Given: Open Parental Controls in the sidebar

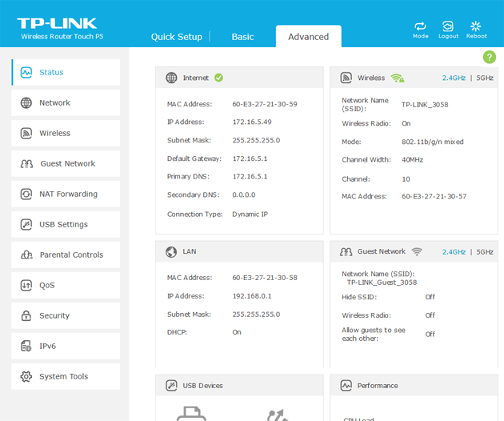Looking at the screenshot, I should coord(66,255).
